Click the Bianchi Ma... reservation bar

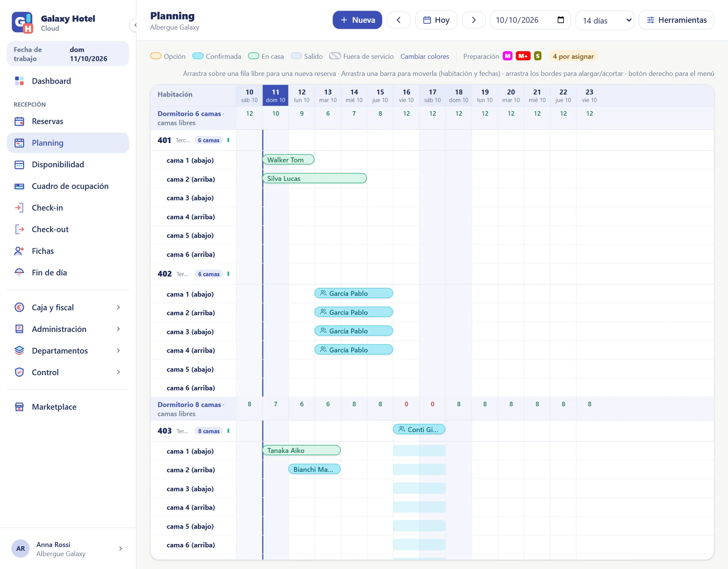(314, 469)
